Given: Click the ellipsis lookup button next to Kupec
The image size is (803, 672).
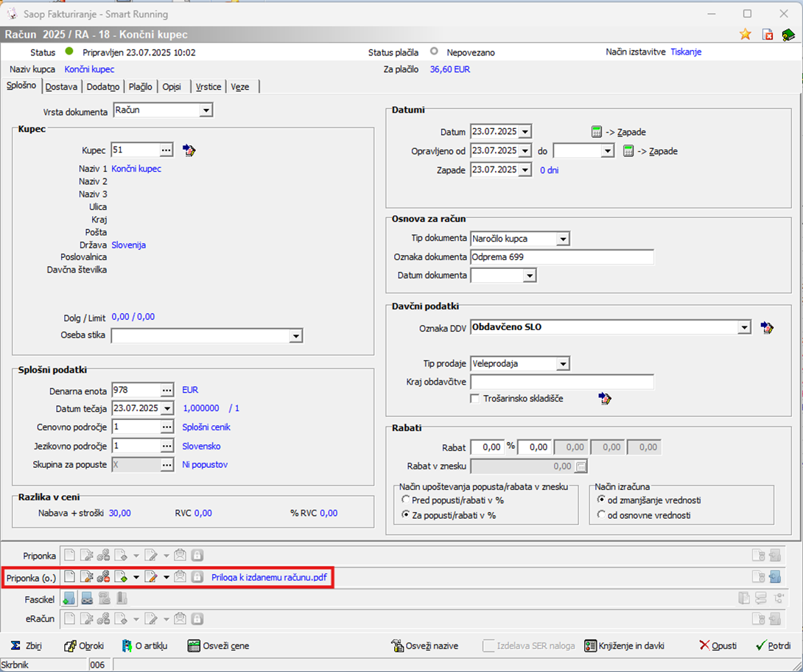Looking at the screenshot, I should [166, 150].
